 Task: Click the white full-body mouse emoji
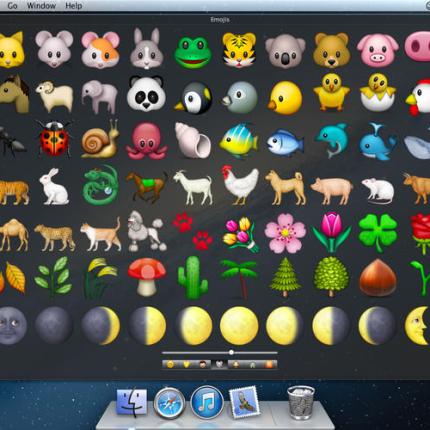[x=378, y=191]
